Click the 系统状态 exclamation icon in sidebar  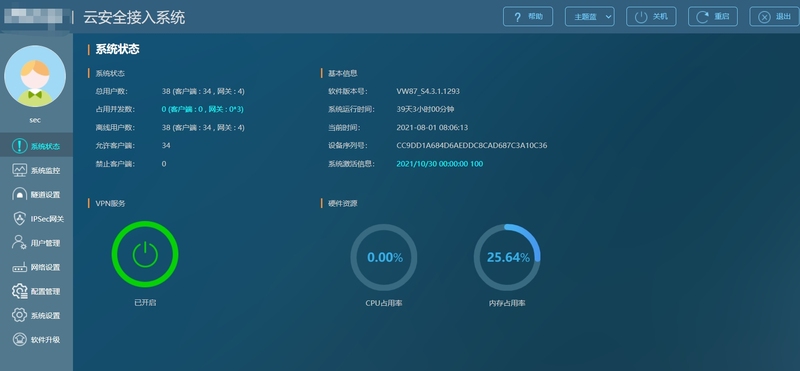19,146
